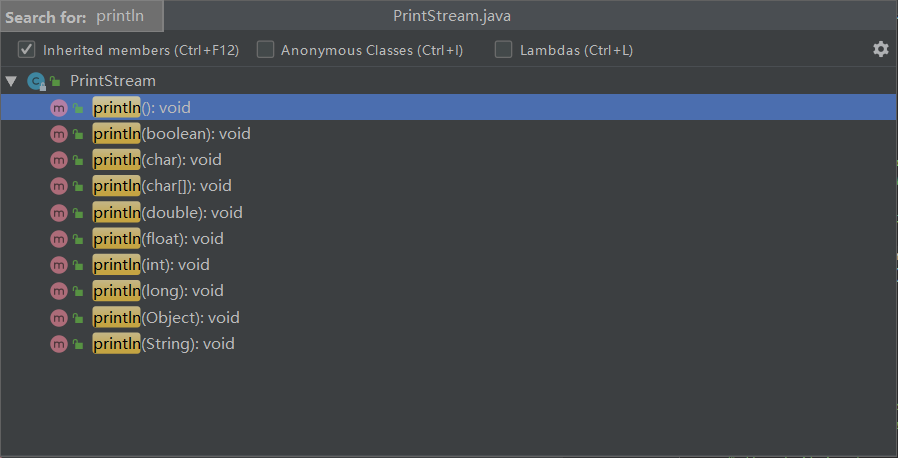The width and height of the screenshot is (898, 458).
Task: Click method icon beside println(int)
Action: point(58,265)
